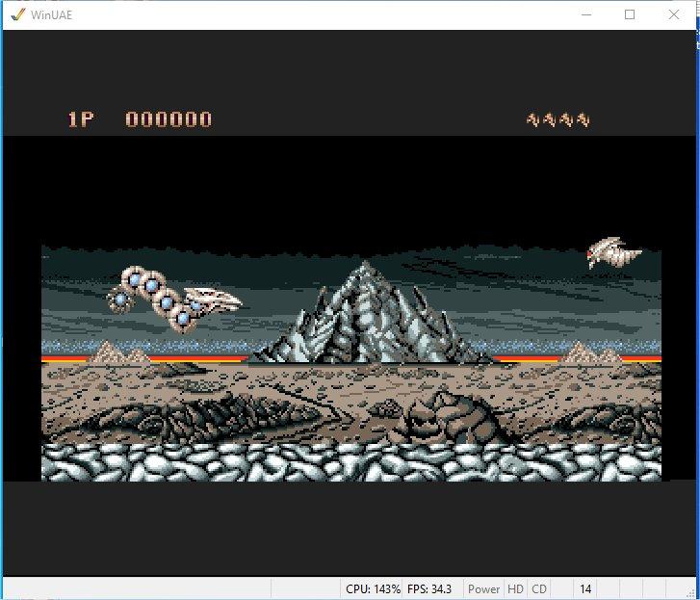Click the Power LED in status bar
700x600 pixels.
pos(484,588)
